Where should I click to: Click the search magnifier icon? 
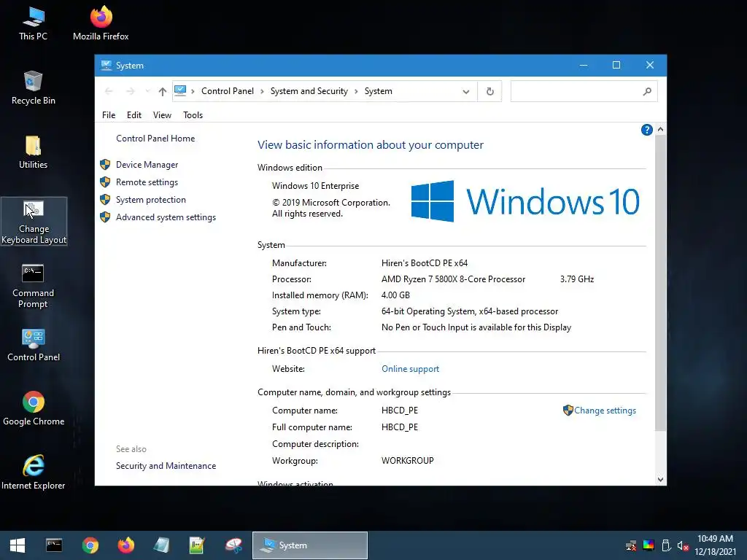[646, 91]
